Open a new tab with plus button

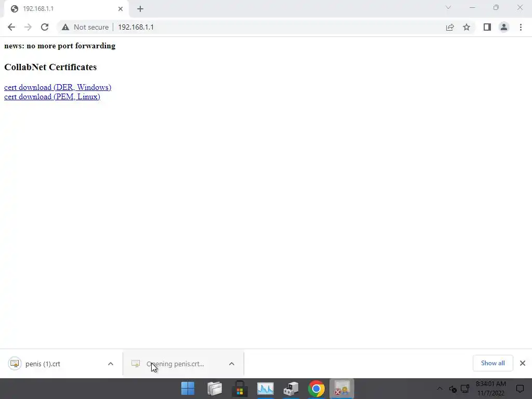tap(140, 9)
